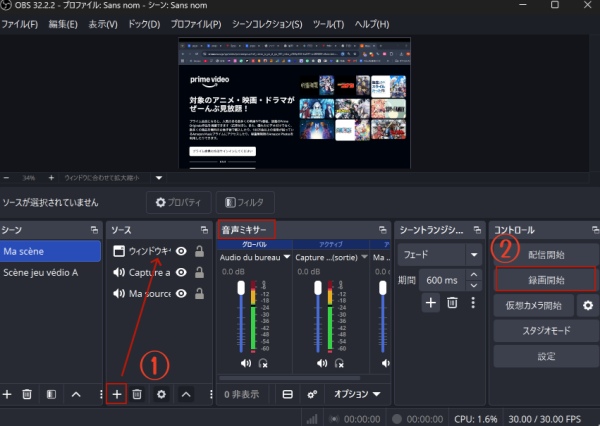Mute Capture (sortie) speaker icon
The image size is (600, 426).
[x=322, y=363]
